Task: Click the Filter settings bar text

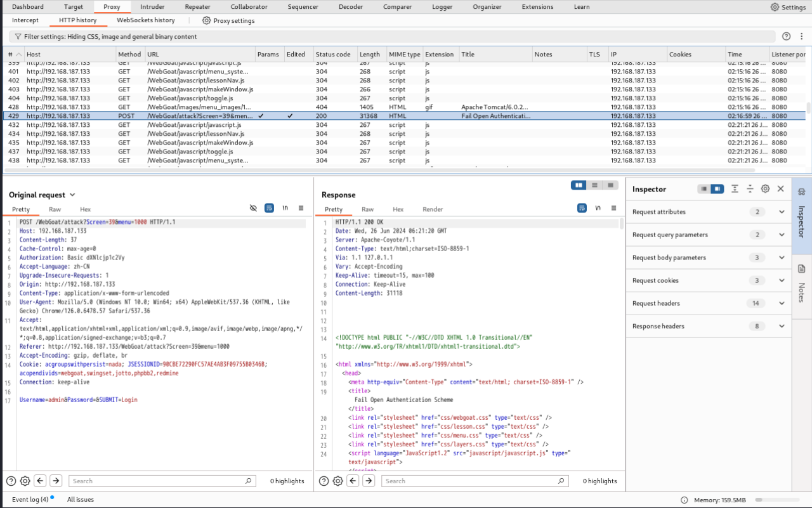Action: (110, 37)
